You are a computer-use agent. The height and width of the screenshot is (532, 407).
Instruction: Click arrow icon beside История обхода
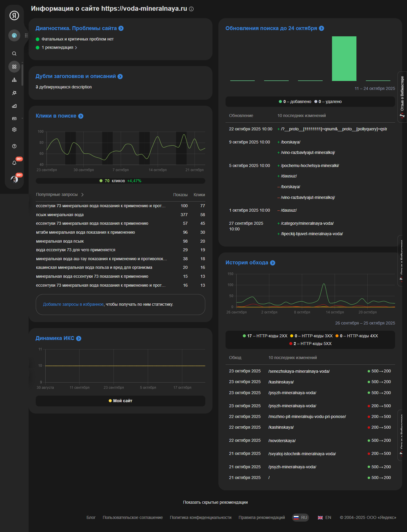273,263
